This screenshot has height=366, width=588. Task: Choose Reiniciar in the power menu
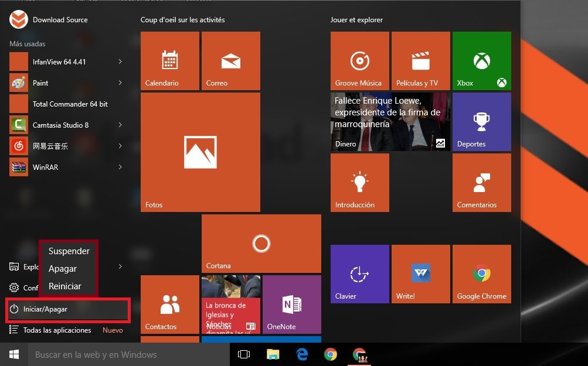pos(69,286)
